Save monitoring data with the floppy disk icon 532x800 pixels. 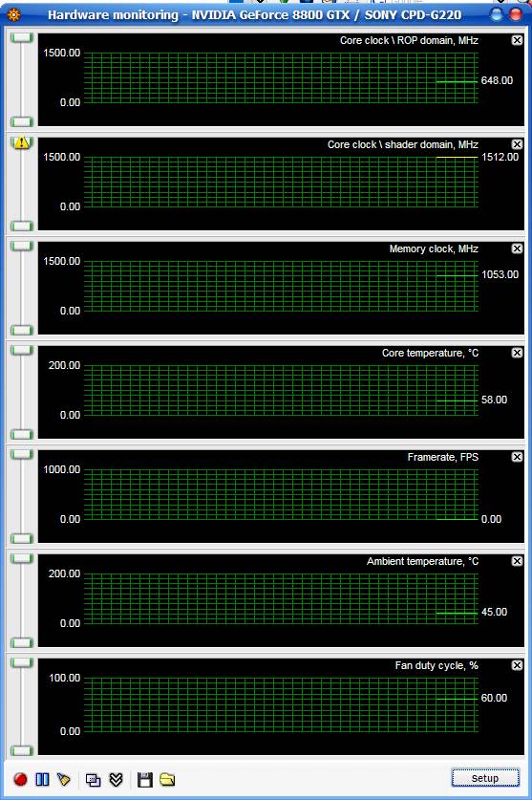tap(145, 779)
